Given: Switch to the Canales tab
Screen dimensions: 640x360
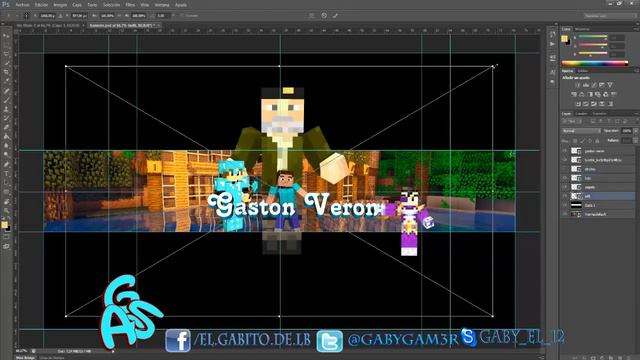Looking at the screenshot, I should tap(581, 113).
